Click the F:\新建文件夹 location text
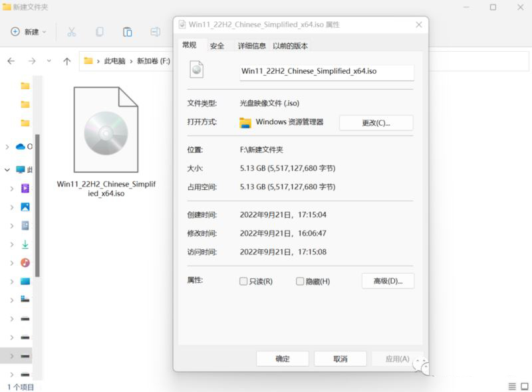Screen dimensions: 532x392 [x=261, y=149]
